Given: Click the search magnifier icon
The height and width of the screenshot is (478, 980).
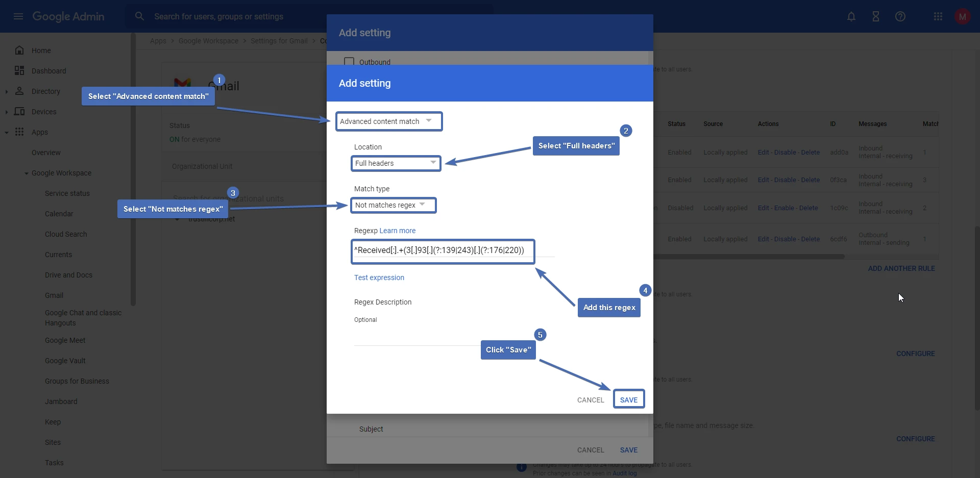Looking at the screenshot, I should coord(139,16).
